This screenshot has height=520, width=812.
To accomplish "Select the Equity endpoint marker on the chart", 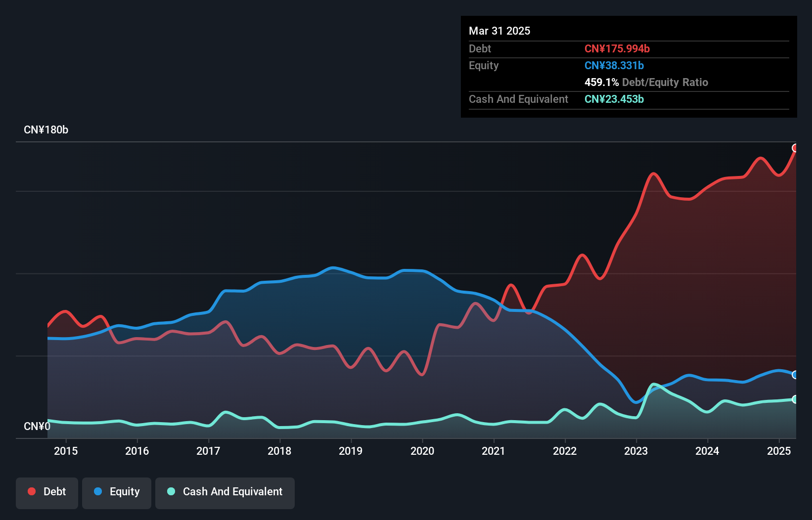I will [795, 375].
